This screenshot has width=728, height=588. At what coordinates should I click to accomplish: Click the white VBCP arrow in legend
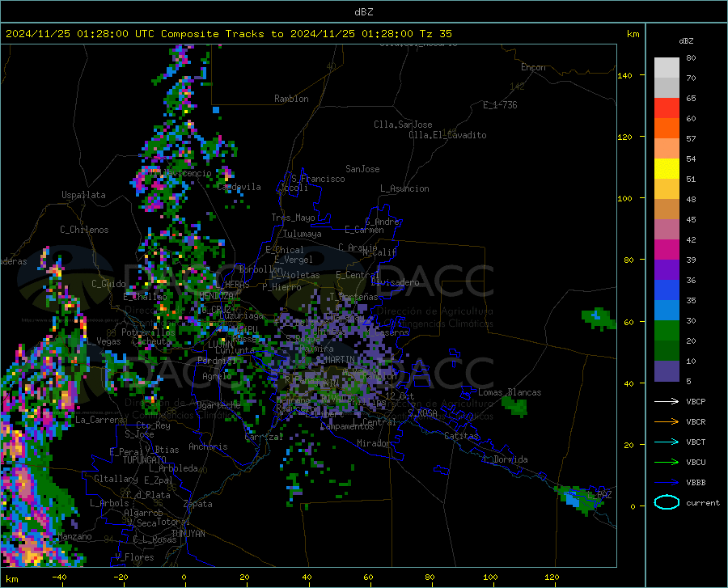coord(667,401)
